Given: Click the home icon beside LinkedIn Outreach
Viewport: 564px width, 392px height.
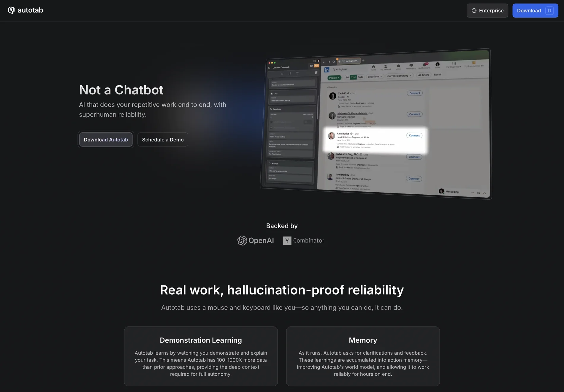Looking at the screenshot, I should click(269, 68).
